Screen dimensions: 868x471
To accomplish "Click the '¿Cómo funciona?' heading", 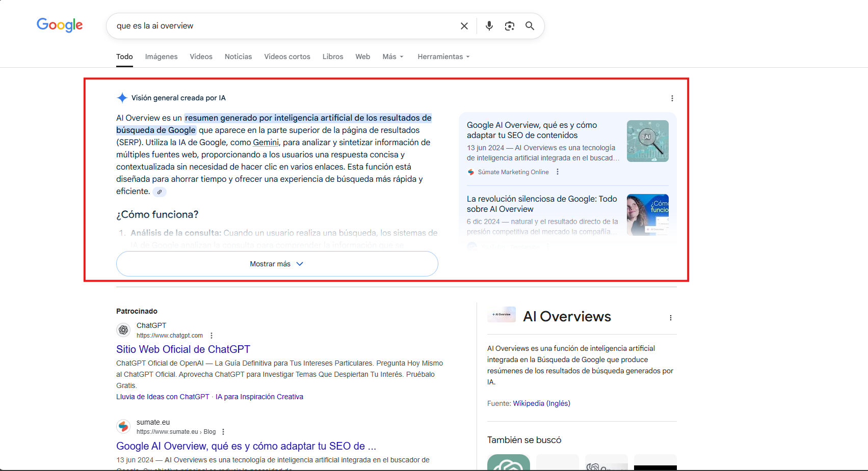I will tap(157, 214).
